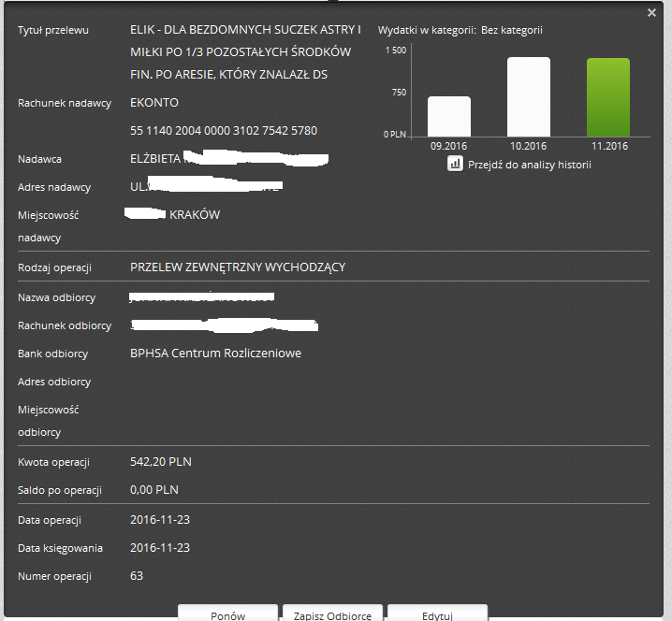Click the operation number 63

[137, 575]
